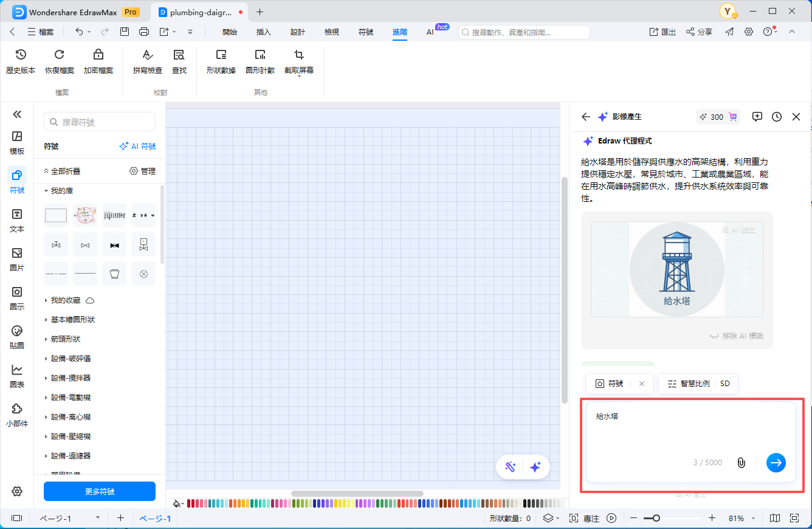The image size is (812, 529).
Task: Toggle 專注 focus mode in status bar
Action: [x=585, y=519]
